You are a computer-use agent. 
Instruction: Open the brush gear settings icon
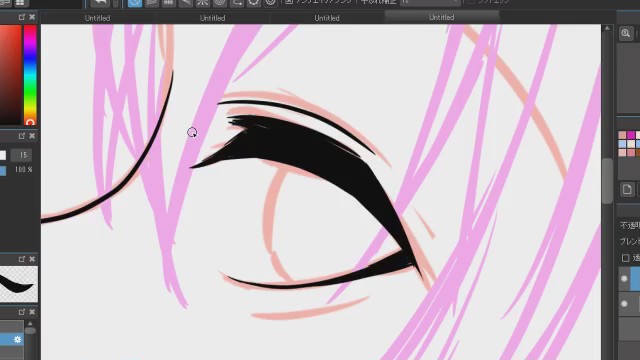(x=17, y=339)
